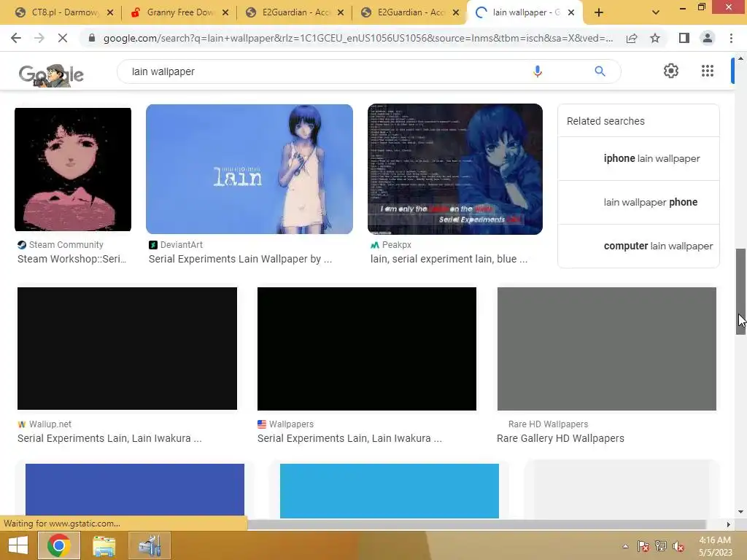Close the Granny Free Download tab
The image size is (747, 560).
coord(225,12)
